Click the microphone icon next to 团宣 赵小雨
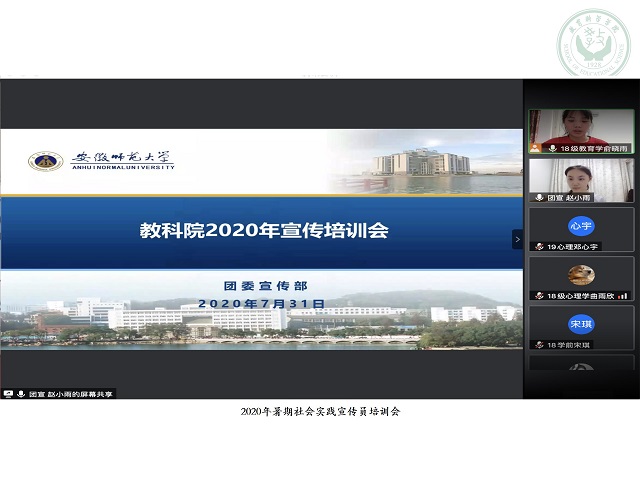 coord(539,197)
